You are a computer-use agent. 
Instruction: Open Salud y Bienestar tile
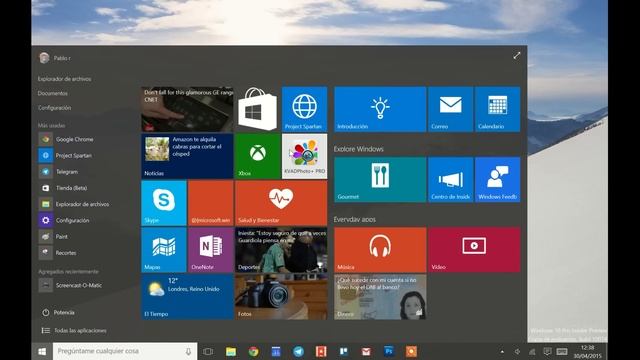tap(281, 203)
